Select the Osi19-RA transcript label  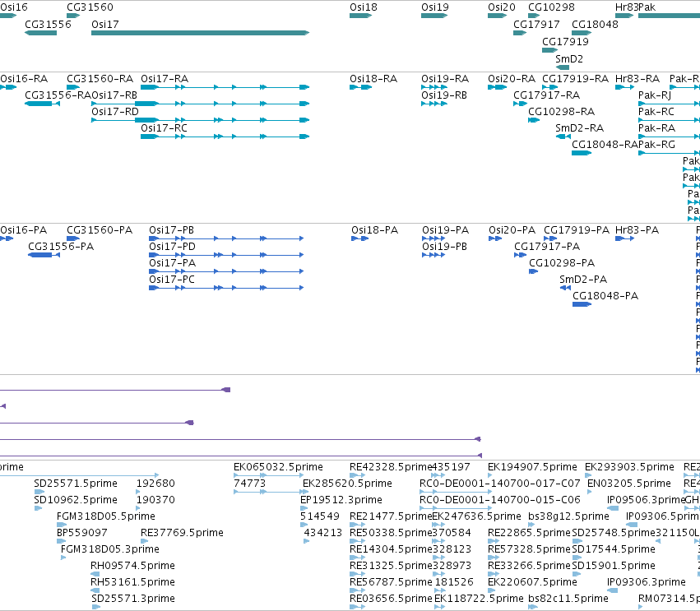[445, 79]
